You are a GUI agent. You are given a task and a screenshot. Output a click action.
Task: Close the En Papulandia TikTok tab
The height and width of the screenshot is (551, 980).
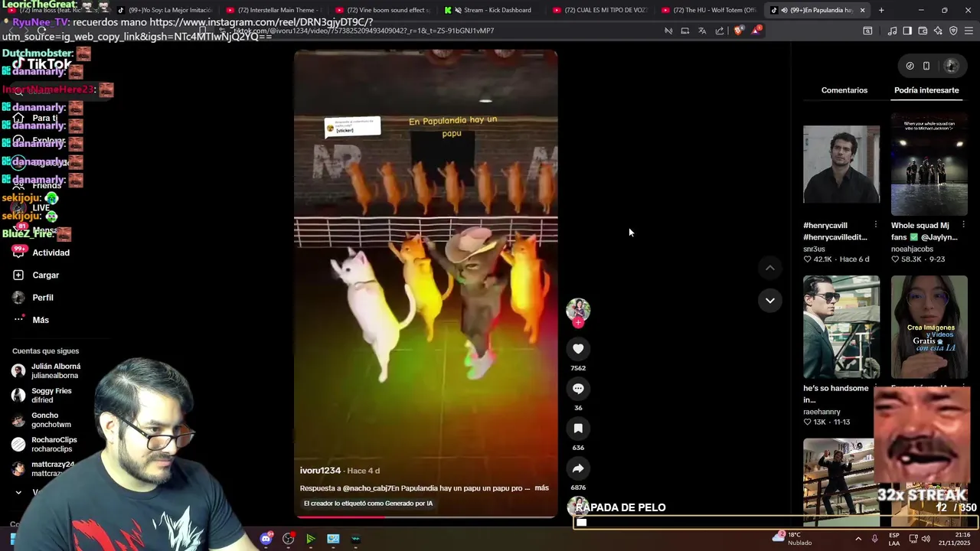(x=862, y=10)
